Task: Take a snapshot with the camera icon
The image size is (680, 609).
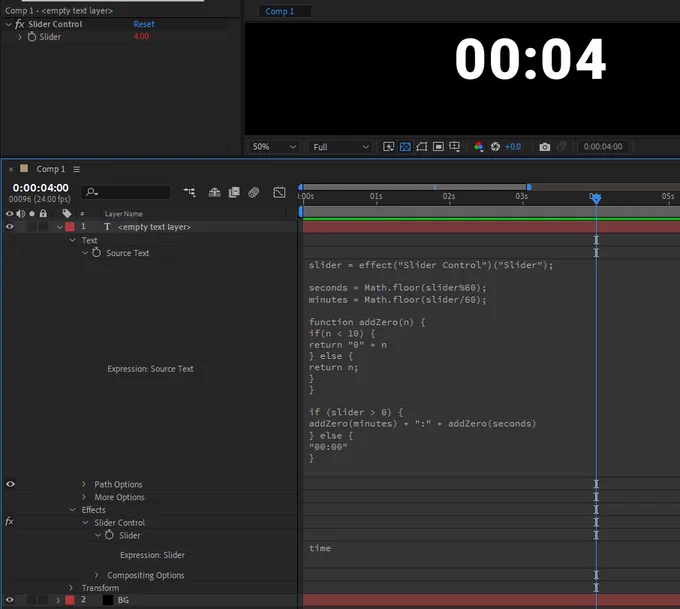Action: (545, 147)
